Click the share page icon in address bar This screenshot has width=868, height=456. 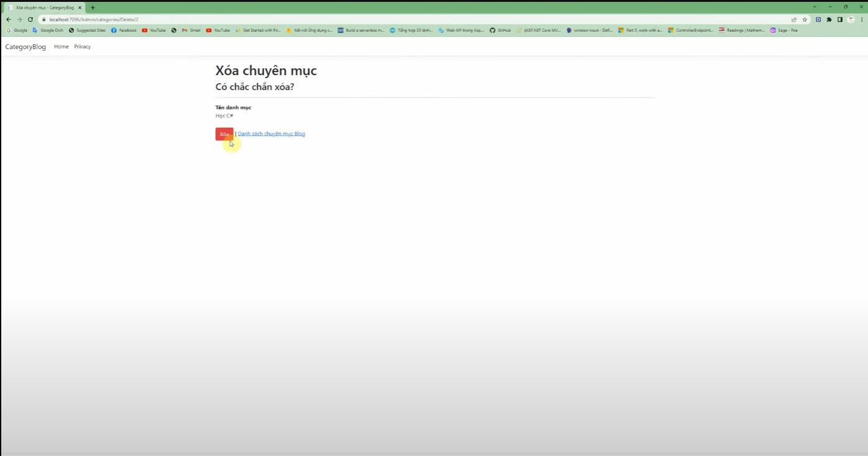click(x=793, y=19)
